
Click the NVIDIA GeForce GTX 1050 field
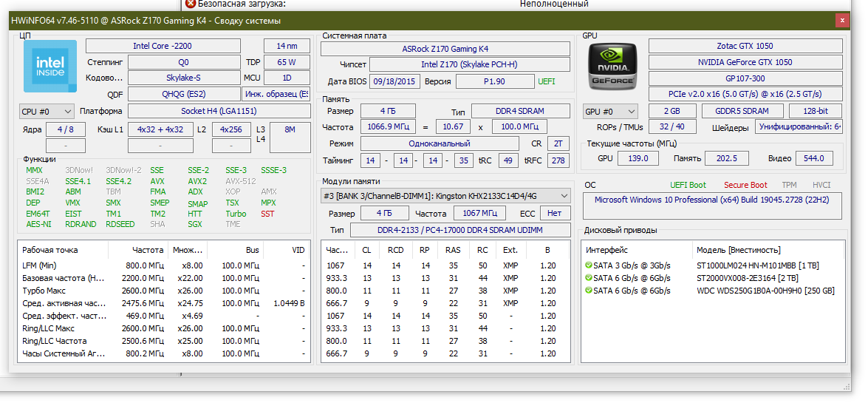pos(745,62)
